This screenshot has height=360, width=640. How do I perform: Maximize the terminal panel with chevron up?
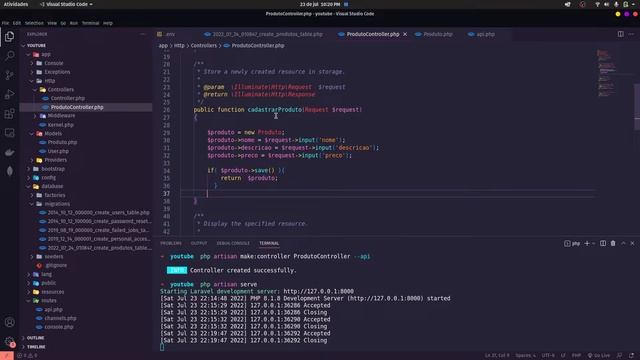tap(623, 243)
